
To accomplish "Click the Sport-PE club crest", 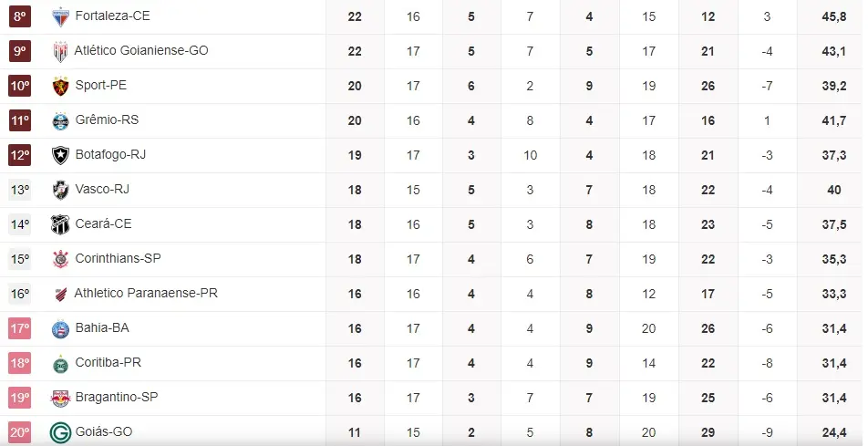I will (x=61, y=86).
